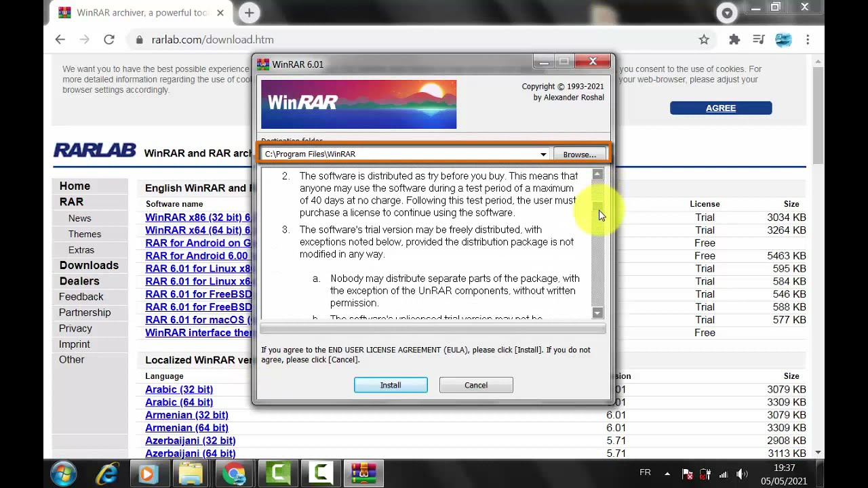Switch to Chrome via its taskbar icon
This screenshot has height=488, width=868.
click(x=235, y=473)
